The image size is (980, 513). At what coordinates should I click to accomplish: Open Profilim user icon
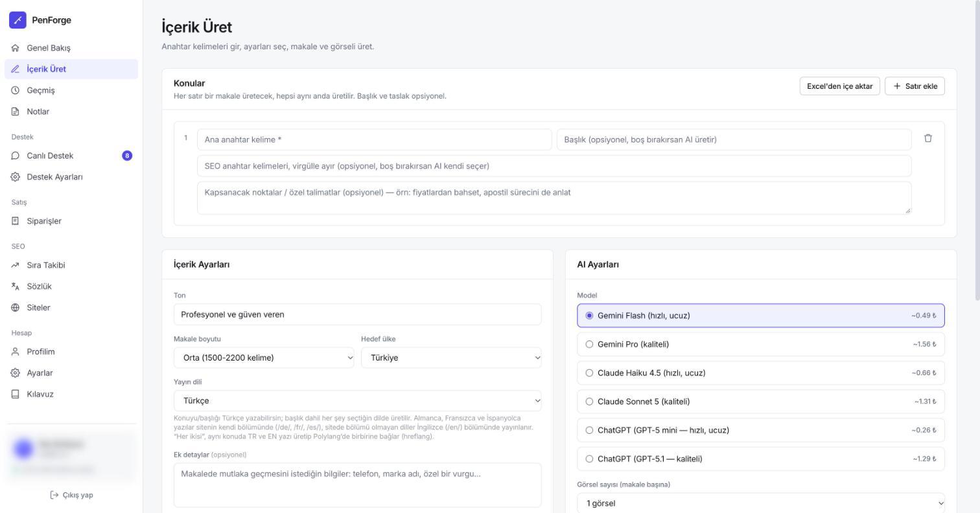pos(16,352)
